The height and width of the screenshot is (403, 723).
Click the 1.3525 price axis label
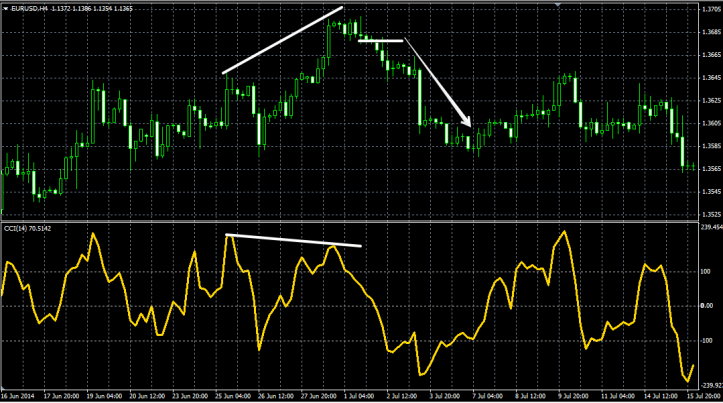click(711, 214)
